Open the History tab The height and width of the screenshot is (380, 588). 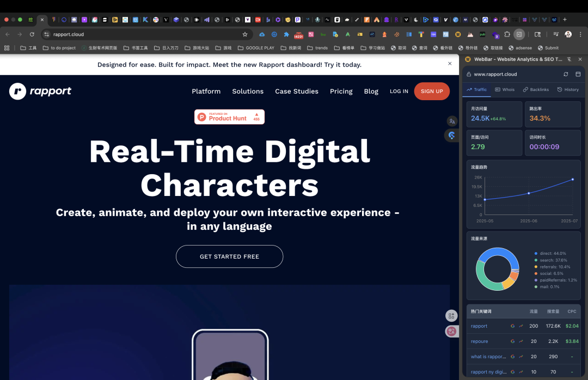pos(568,90)
